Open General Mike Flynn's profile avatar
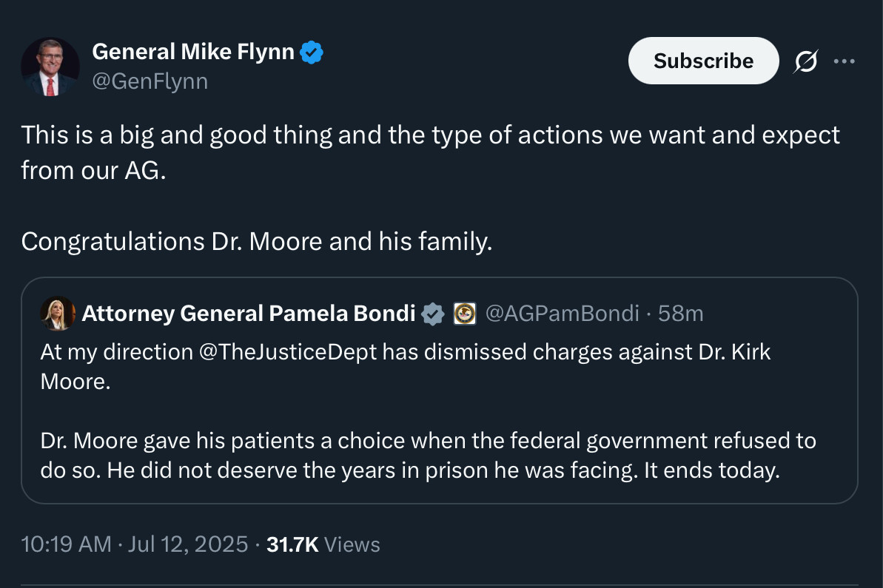883x588 pixels. click(50, 67)
